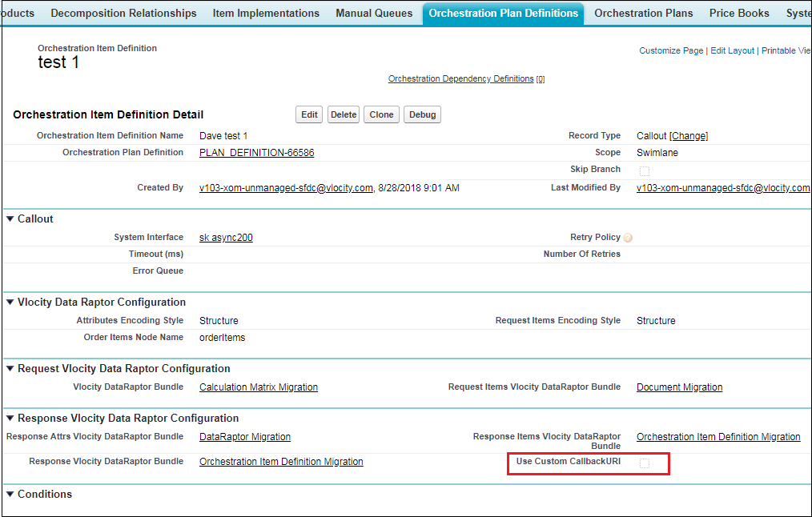Switch to the Price Books tab
Screen dimensions: 812x517
tap(739, 14)
